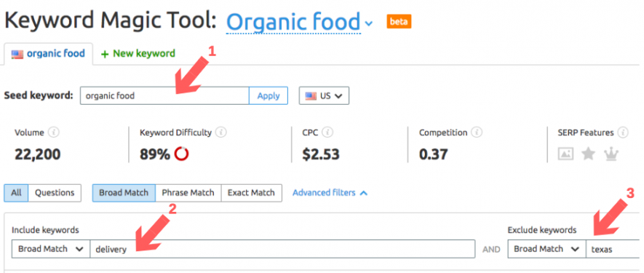
Task: Switch to Exact Match mode
Action: click(x=251, y=193)
